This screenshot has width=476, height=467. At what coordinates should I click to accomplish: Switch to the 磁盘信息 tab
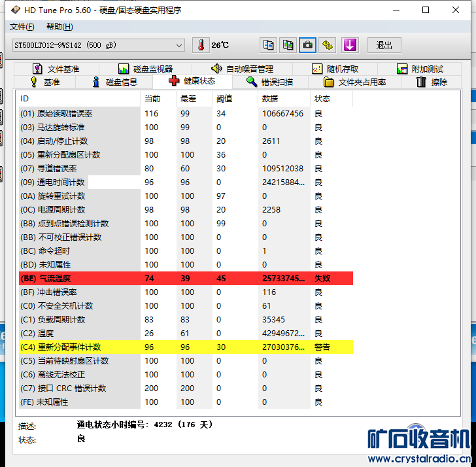pos(114,82)
